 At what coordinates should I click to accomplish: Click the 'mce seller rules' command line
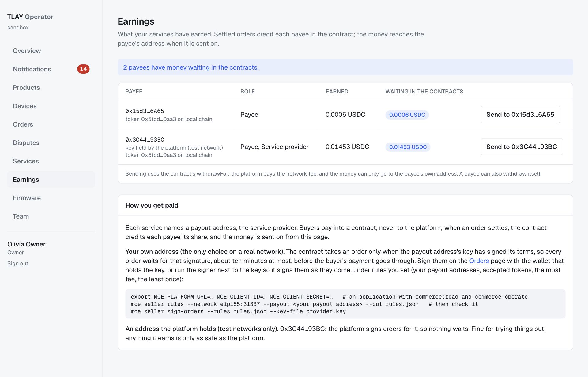click(x=304, y=304)
